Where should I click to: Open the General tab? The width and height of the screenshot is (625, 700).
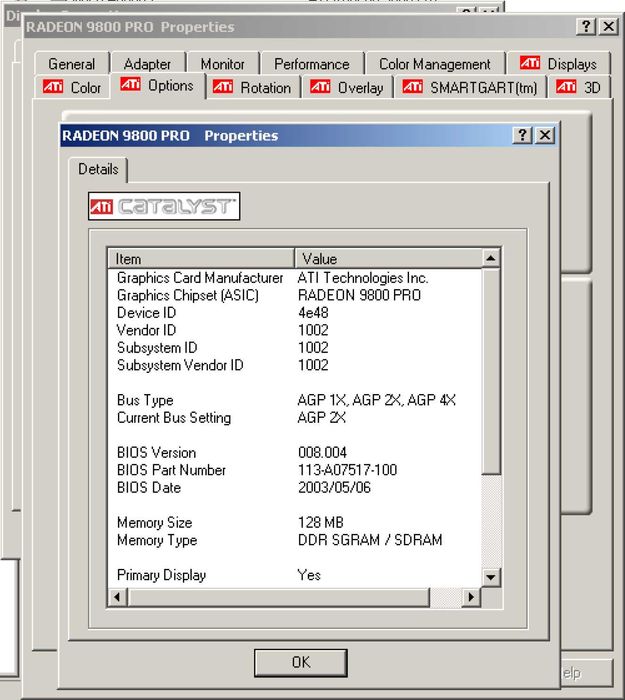(x=72, y=64)
